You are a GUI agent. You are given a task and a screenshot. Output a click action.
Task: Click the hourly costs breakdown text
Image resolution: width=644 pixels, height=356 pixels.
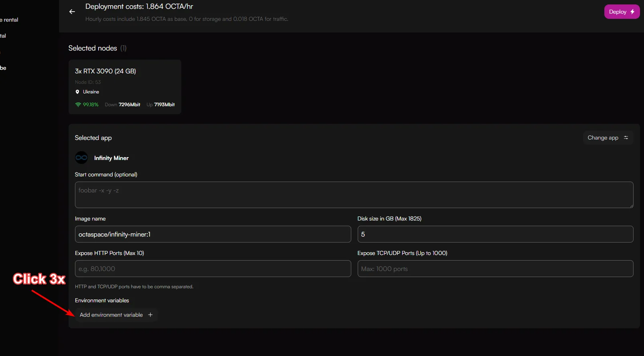tap(187, 19)
